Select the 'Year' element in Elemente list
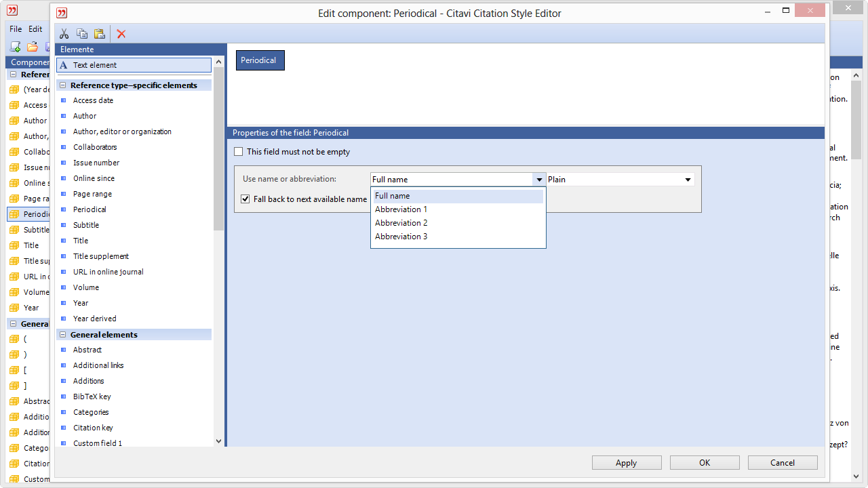868x488 pixels. tap(81, 303)
